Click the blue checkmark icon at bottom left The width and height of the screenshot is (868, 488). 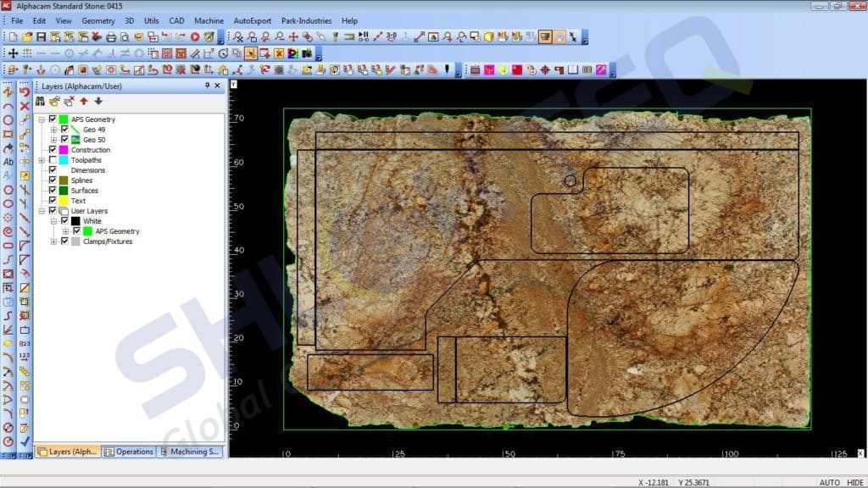point(25,441)
